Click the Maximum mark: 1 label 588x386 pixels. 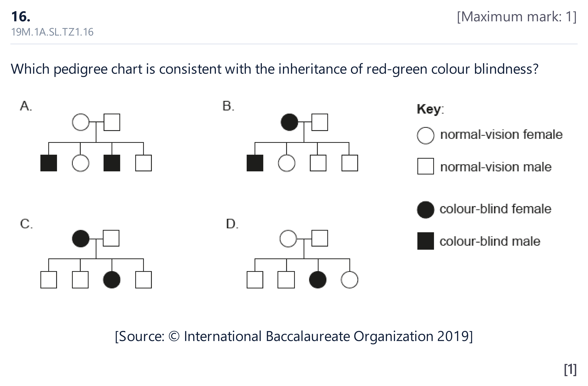(517, 17)
